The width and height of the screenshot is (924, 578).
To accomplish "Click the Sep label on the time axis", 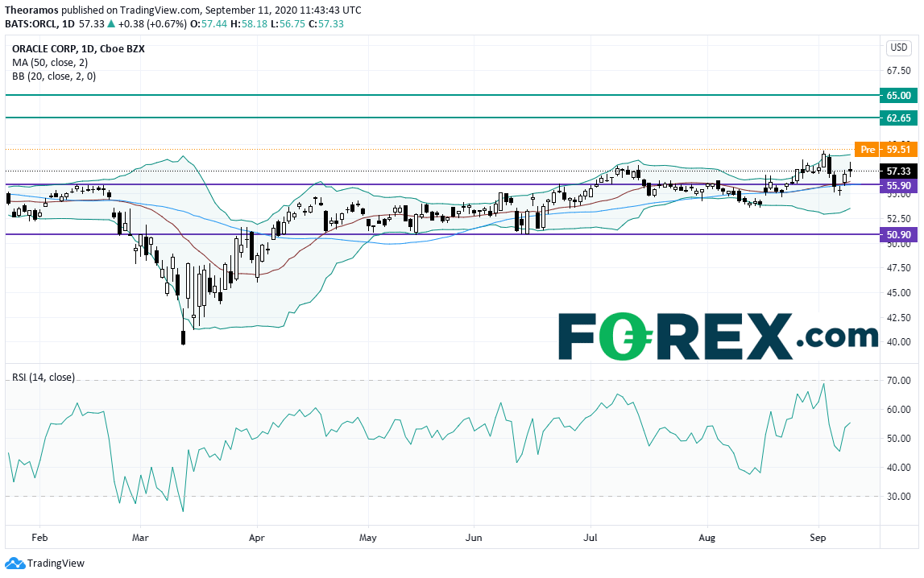I will point(818,538).
